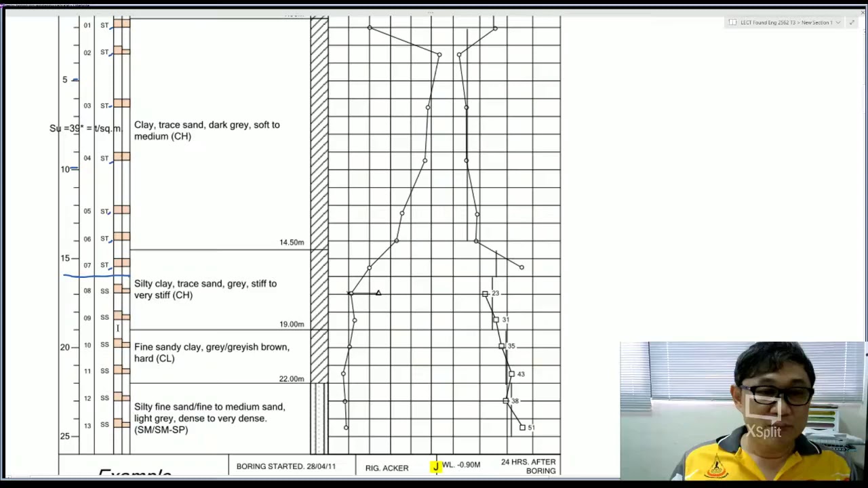Click sample number 01 ST row

96,25
